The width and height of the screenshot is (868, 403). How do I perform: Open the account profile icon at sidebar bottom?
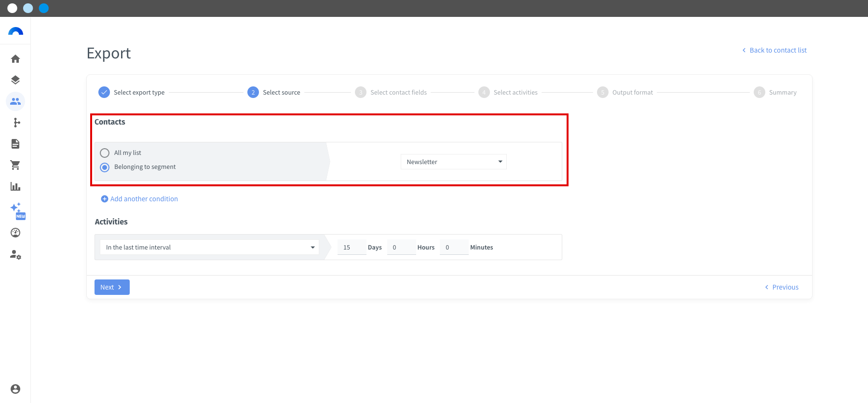click(x=15, y=389)
